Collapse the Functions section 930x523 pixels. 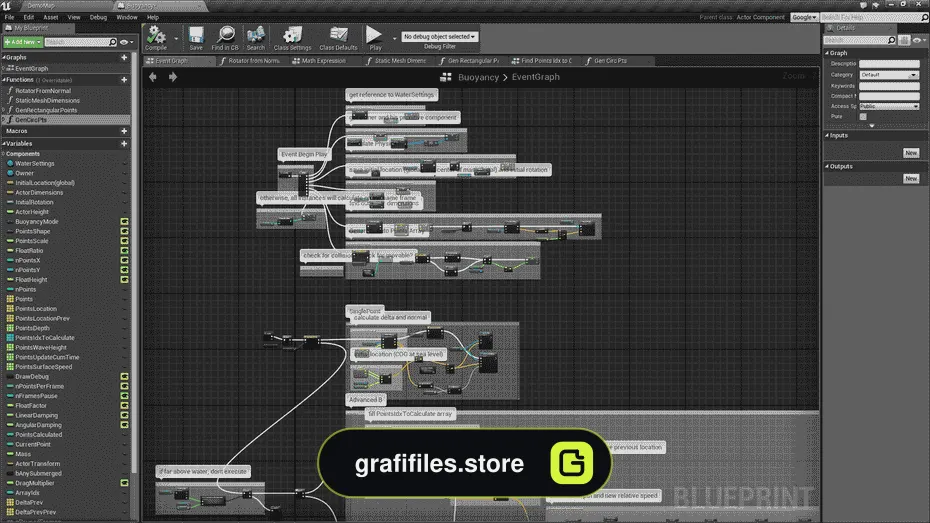click(4, 79)
